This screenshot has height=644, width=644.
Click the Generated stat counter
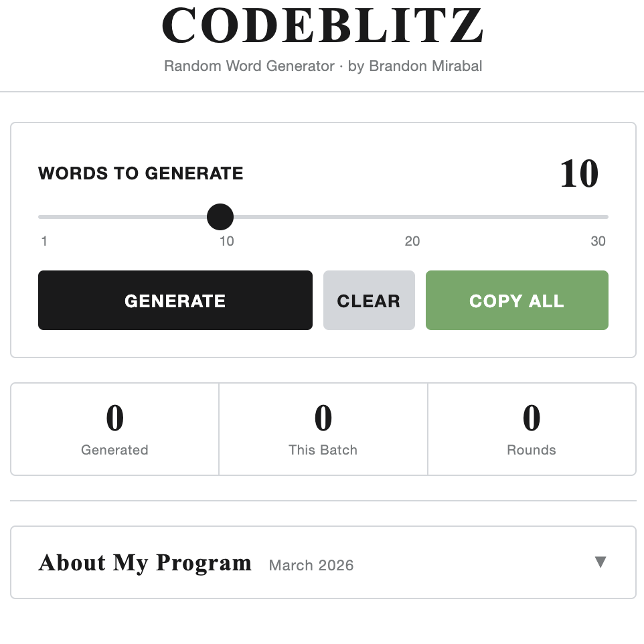(114, 429)
